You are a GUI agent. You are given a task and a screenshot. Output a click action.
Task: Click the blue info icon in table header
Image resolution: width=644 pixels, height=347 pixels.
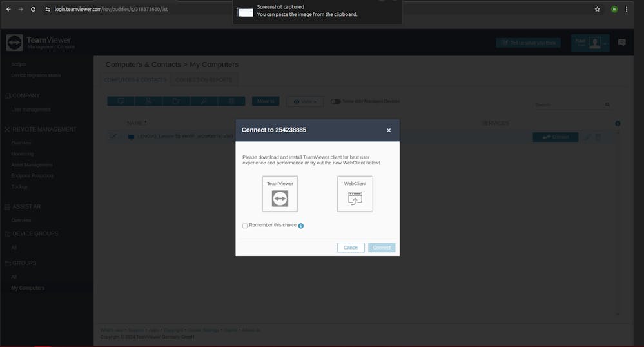(x=618, y=123)
